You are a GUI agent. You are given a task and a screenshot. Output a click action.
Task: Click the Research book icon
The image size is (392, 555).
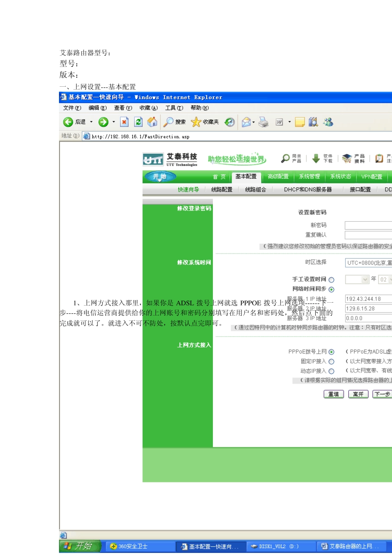pyautogui.click(x=313, y=122)
